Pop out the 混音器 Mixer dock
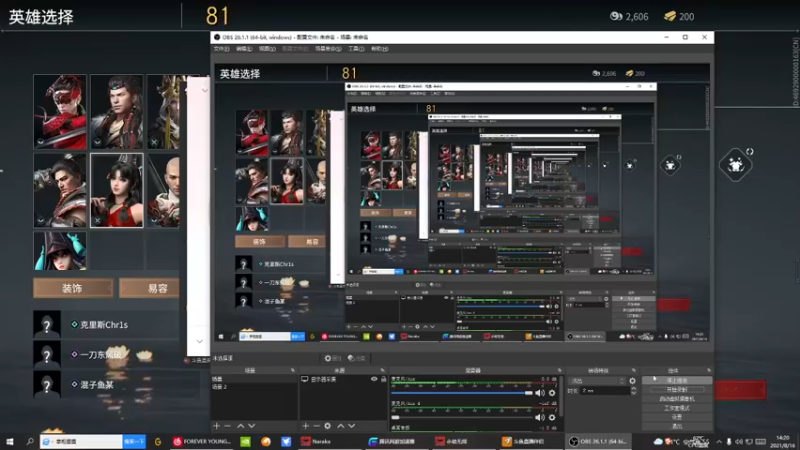The image size is (800, 450). coord(560,370)
